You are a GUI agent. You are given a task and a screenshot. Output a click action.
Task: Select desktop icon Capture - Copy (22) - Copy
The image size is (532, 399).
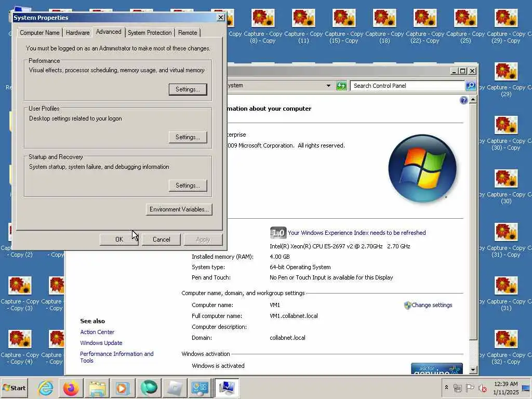point(425,27)
